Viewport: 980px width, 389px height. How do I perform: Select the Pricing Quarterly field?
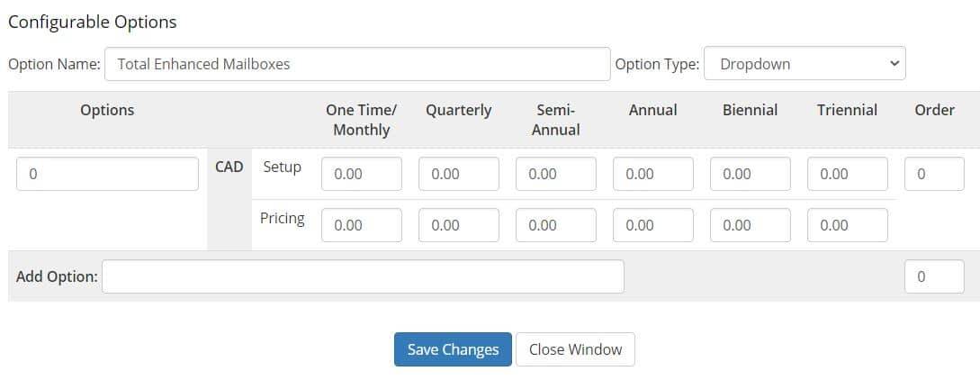[x=459, y=225]
